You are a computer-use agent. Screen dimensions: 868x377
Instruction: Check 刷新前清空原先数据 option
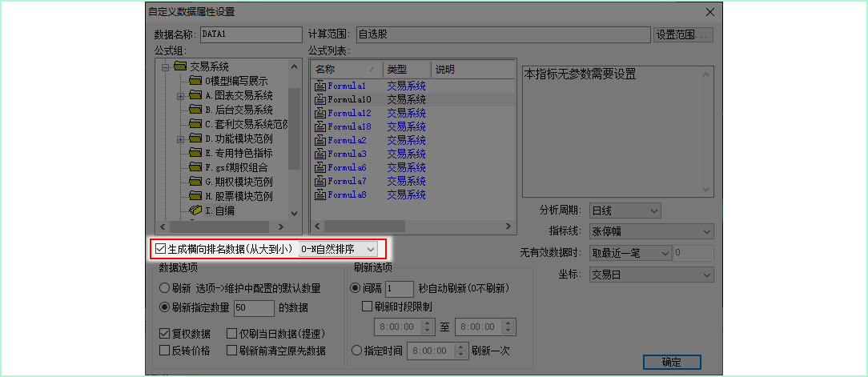(232, 351)
